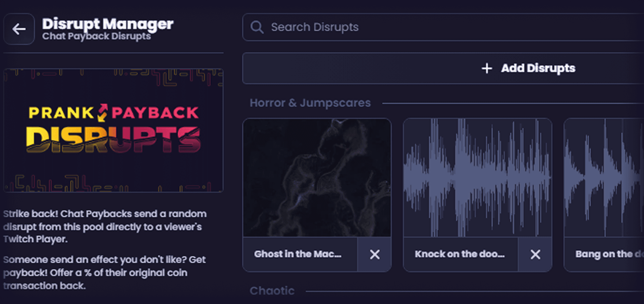Select the Chaotic category heading

(x=272, y=291)
